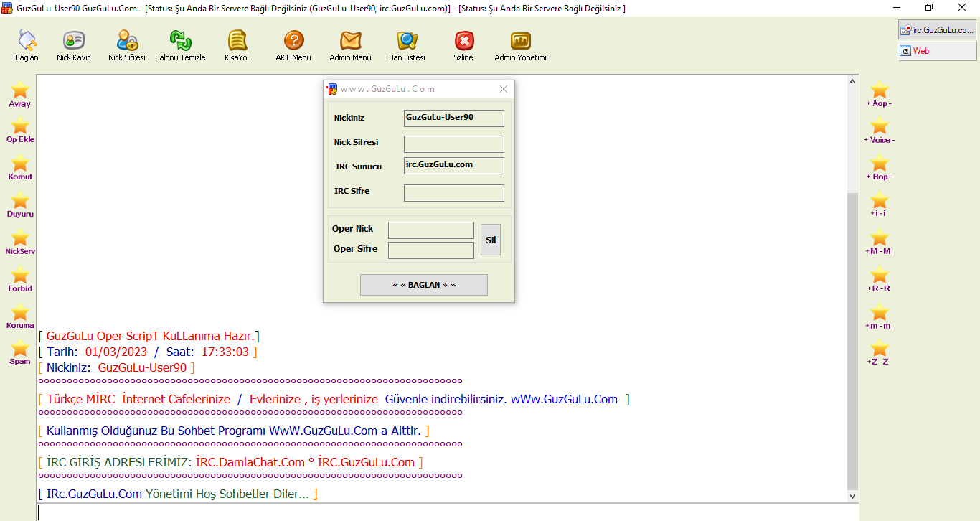Focus the Nick Sifresi password field
Screen dimensions: 980x521
(x=454, y=144)
